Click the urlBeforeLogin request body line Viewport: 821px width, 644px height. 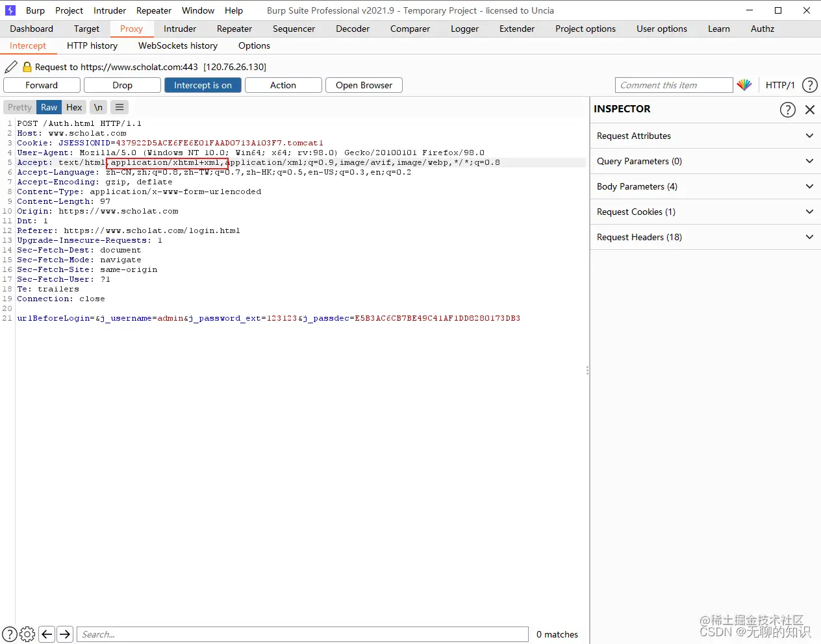tap(268, 318)
